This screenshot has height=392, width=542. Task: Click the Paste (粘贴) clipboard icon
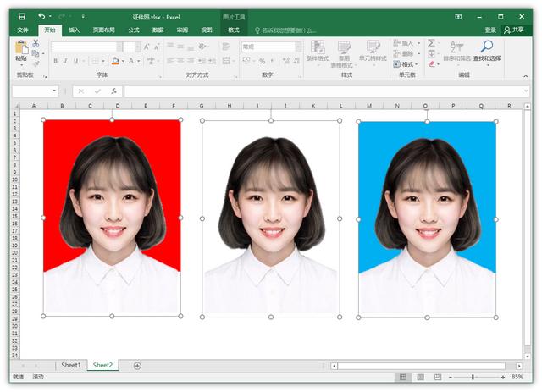pyautogui.click(x=21, y=47)
